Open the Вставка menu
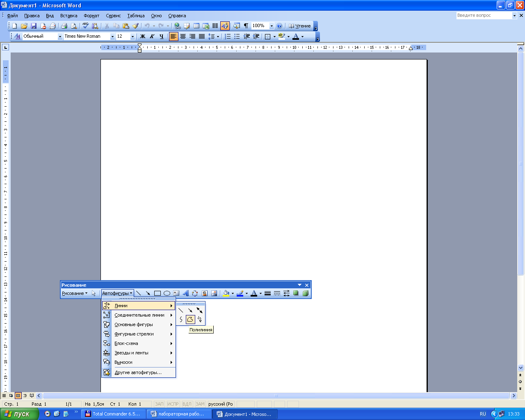 click(68, 16)
